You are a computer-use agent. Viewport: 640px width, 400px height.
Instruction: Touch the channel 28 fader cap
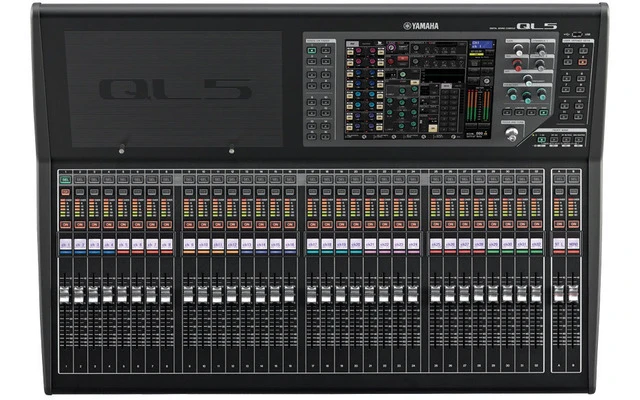pos(479,294)
